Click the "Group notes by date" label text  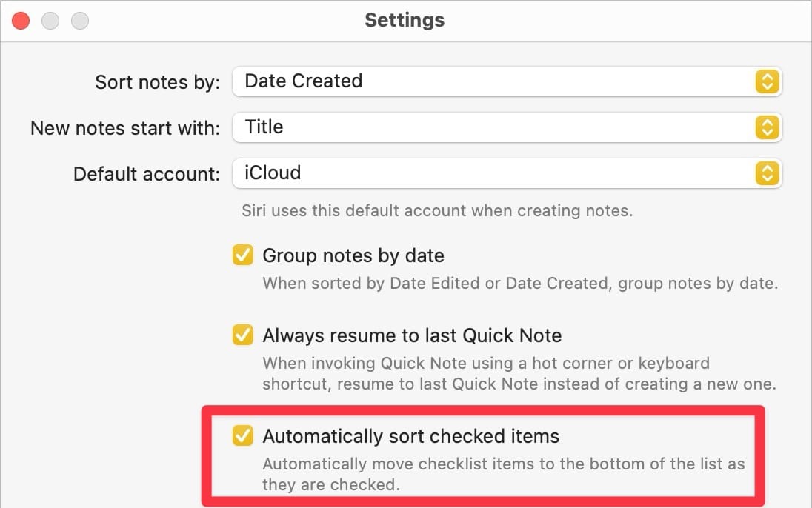(353, 256)
